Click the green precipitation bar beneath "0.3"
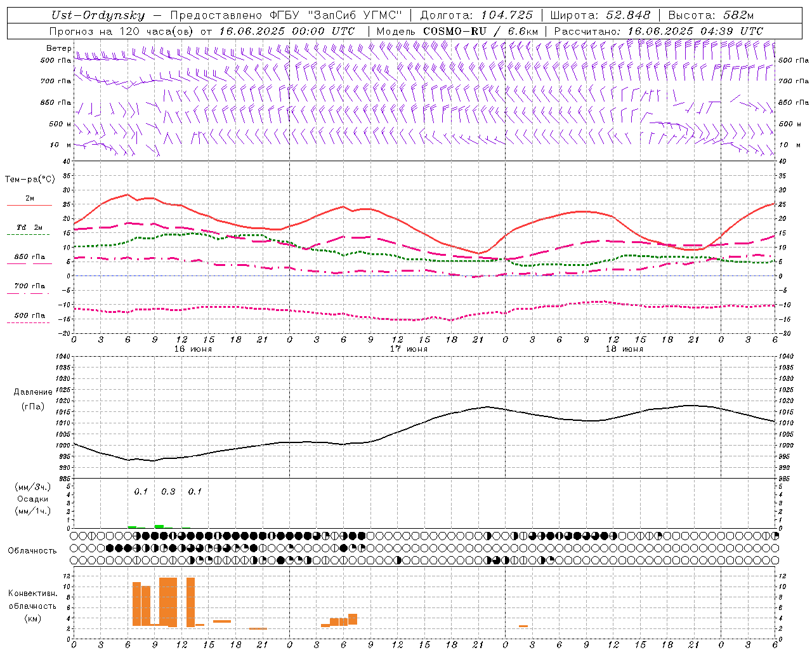Viewport: 812px width, 650px height. pos(159,526)
